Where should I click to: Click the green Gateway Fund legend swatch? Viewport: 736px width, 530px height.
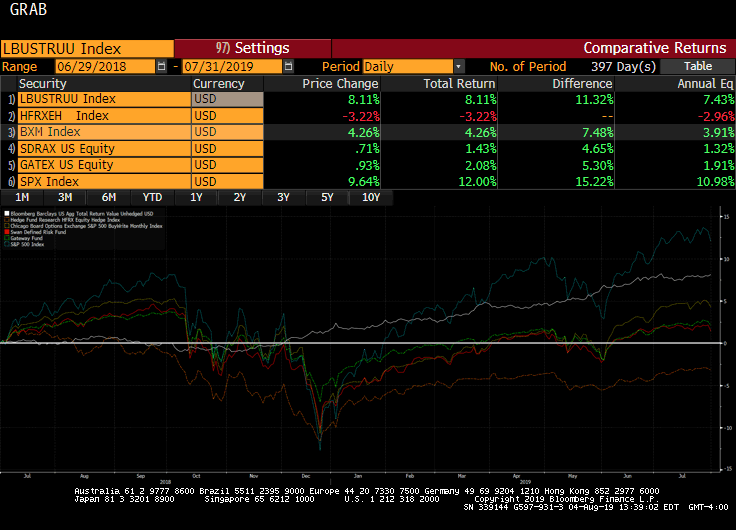(7, 238)
